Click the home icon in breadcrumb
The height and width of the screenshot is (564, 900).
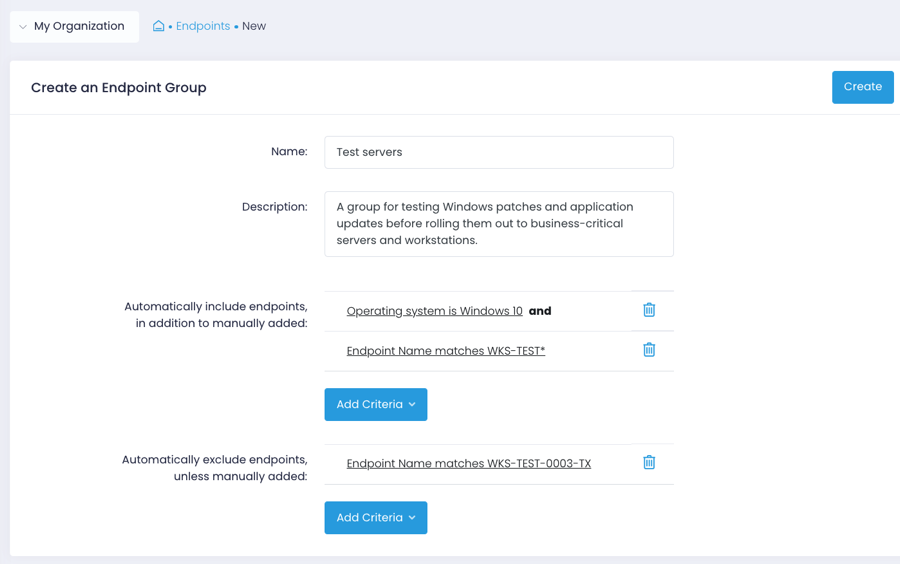click(x=158, y=26)
